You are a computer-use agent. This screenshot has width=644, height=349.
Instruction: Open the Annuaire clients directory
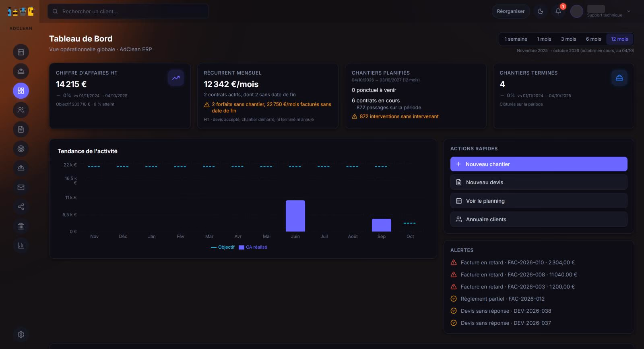tap(539, 219)
